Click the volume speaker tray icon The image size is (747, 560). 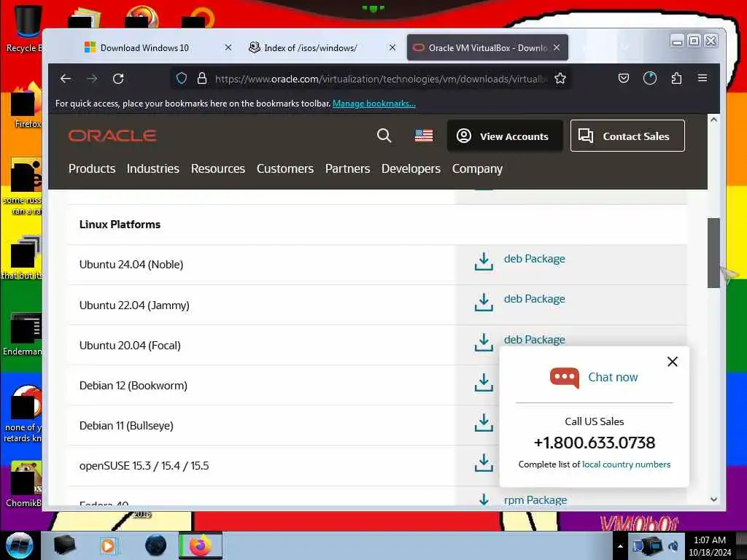click(x=673, y=545)
